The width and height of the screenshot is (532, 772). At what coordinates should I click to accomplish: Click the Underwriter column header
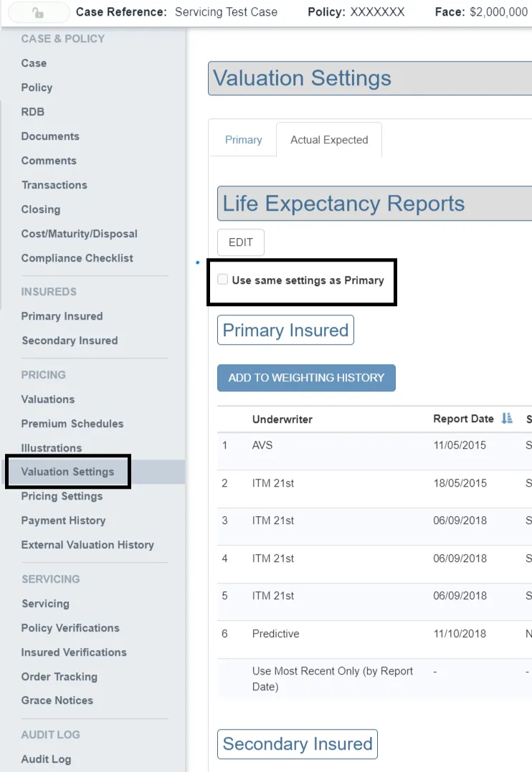tap(282, 419)
